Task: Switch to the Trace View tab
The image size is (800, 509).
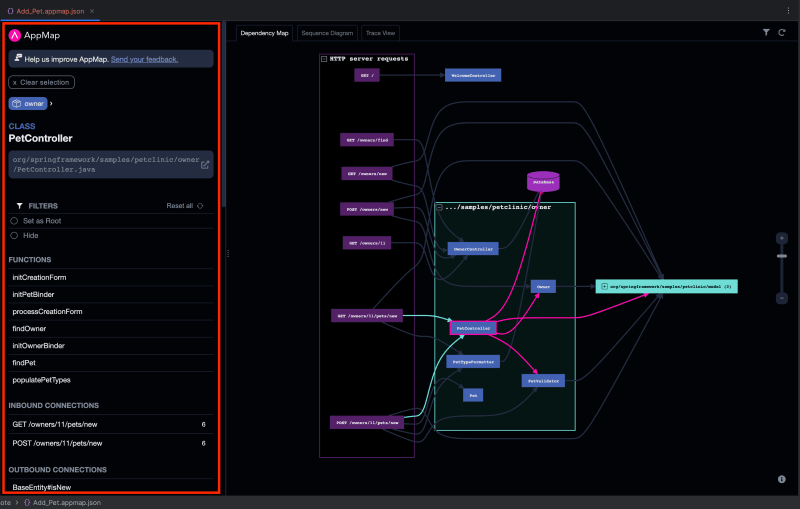Action: pos(380,33)
